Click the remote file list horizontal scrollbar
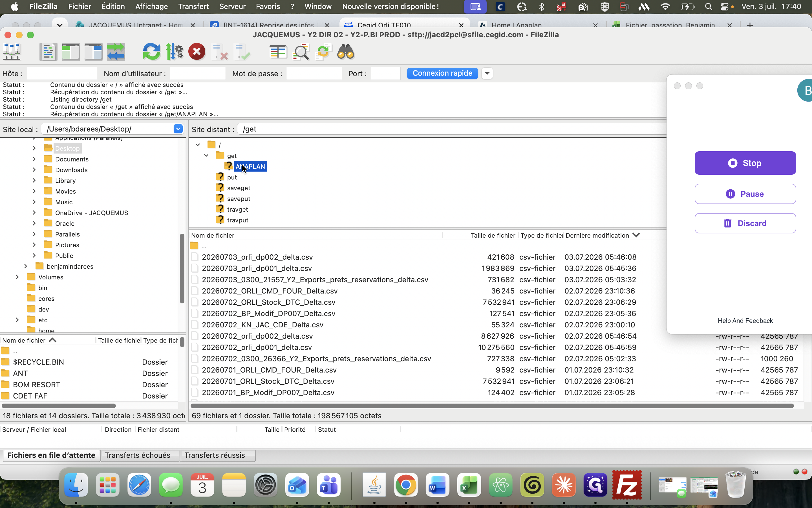The image size is (812, 508). tap(492, 406)
